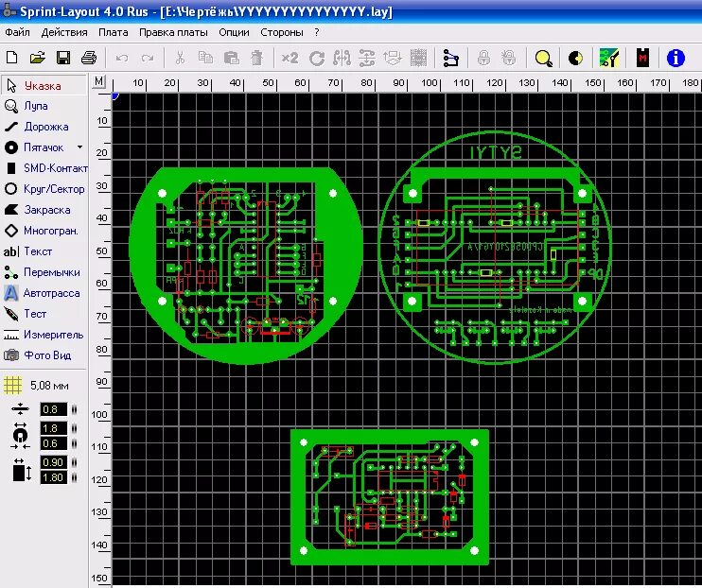Select the Пятачок pad tool

[36, 147]
